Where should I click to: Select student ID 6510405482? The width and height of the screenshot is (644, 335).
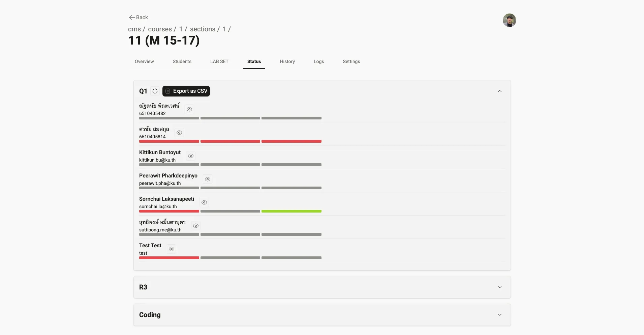pos(152,113)
